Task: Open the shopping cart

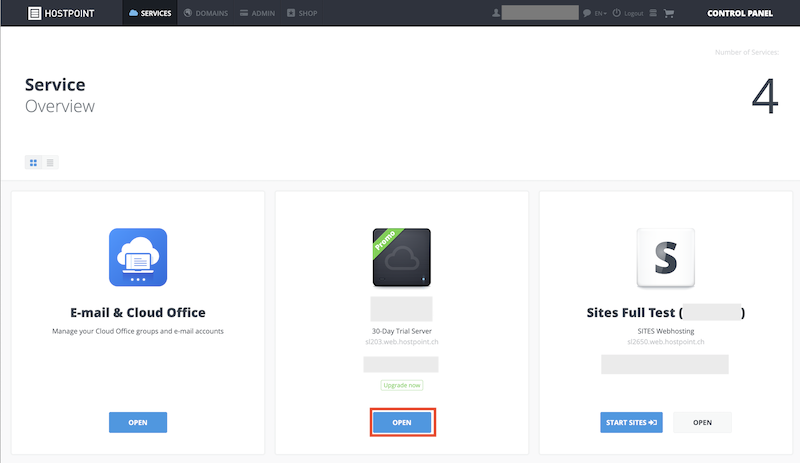Action: (x=669, y=13)
